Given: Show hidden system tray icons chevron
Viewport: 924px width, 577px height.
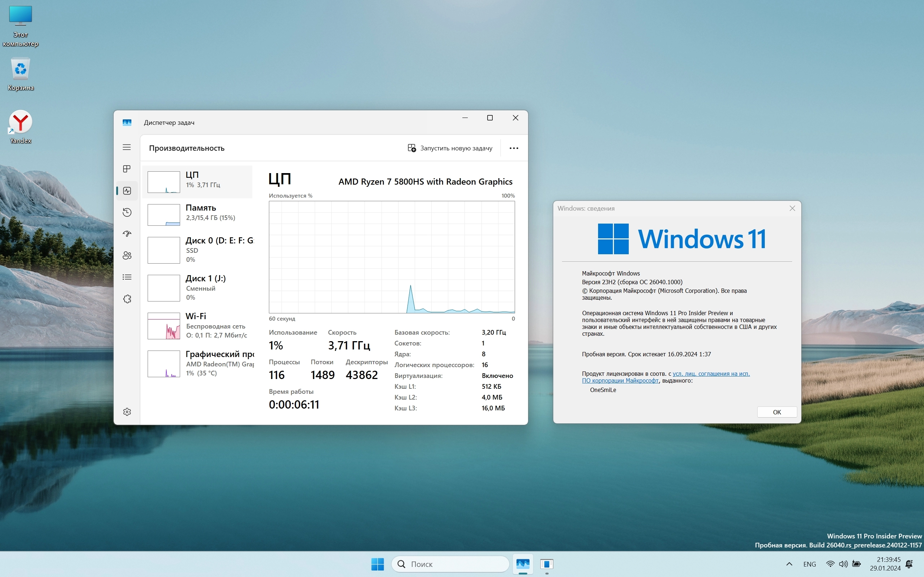Looking at the screenshot, I should coord(789,564).
